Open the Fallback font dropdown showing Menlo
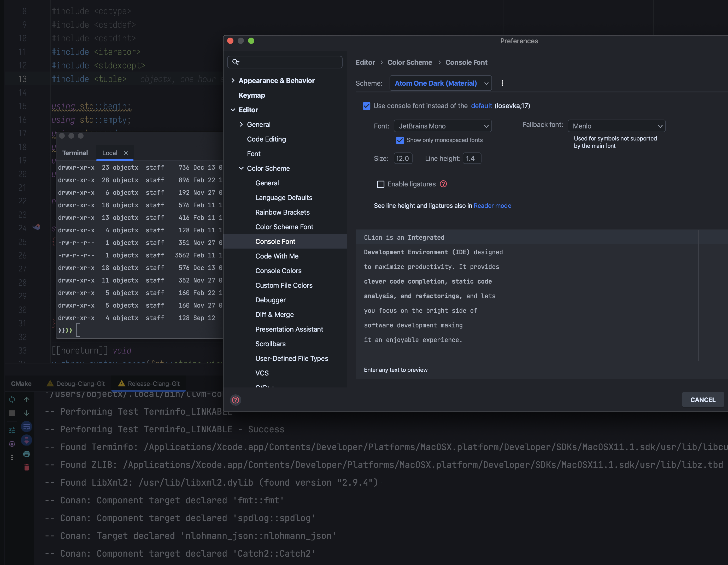 tap(616, 126)
